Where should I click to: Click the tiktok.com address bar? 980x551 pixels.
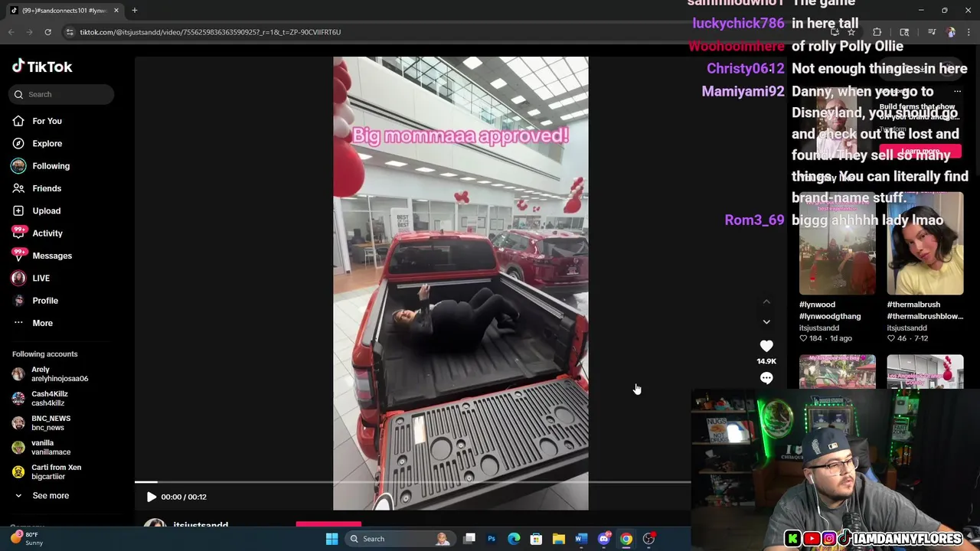click(444, 32)
